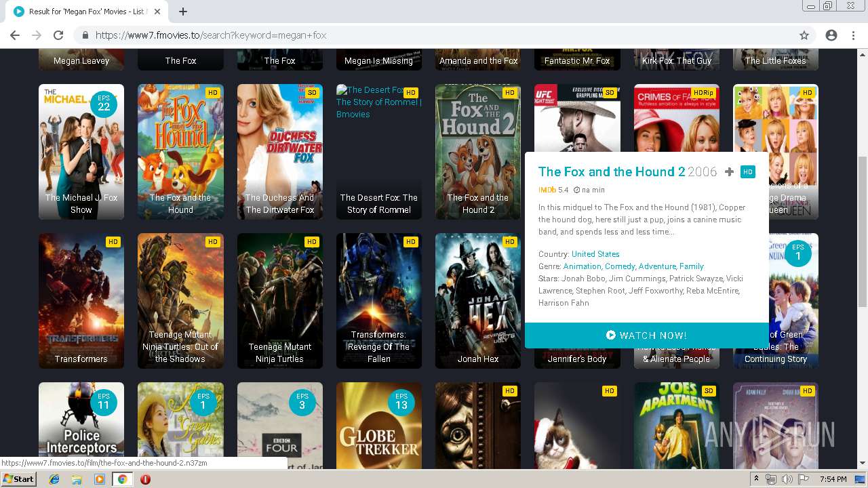Open the Globe Trekker poster
This screenshot has width=868, height=488.
tap(379, 425)
